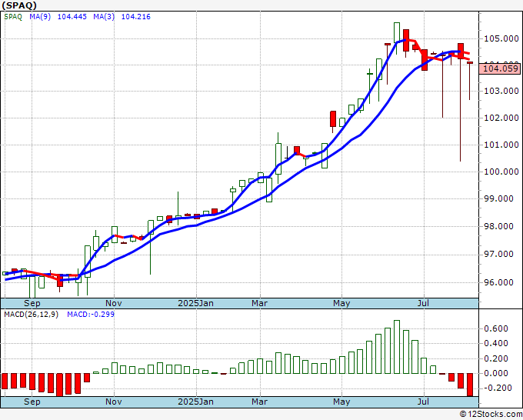Click the 0.600 MACD axis label
The width and height of the screenshot is (523, 420).
click(495, 329)
